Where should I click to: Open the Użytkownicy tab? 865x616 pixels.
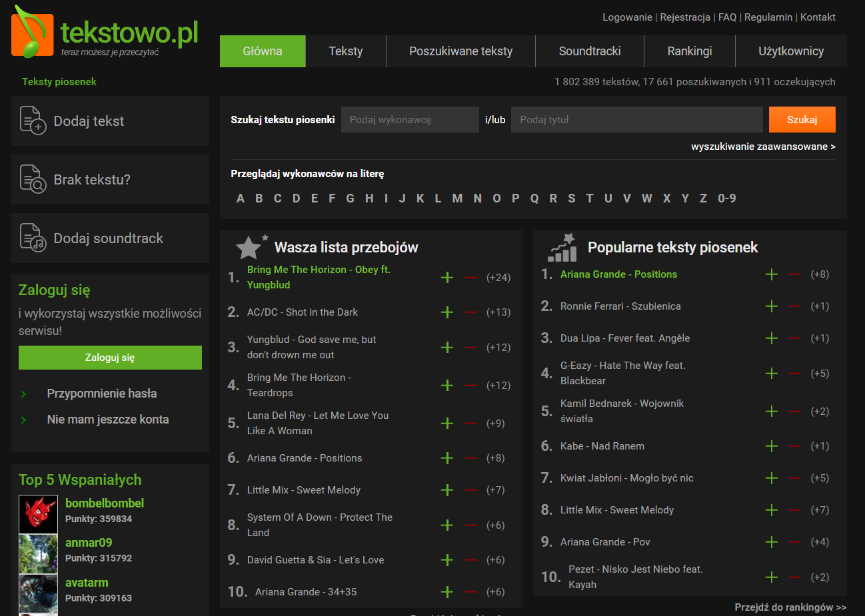(x=791, y=51)
